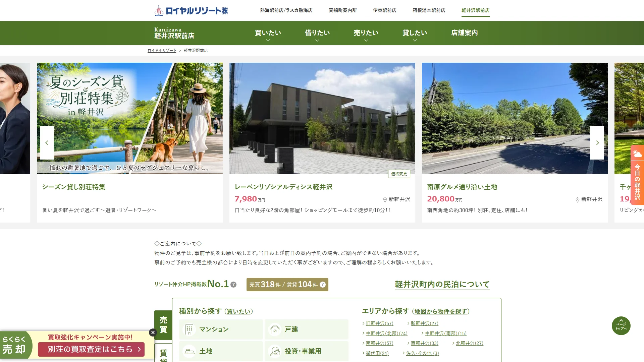Open 中軽井沢(北部)(74) area link
This screenshot has width=644, height=362.
[386, 334]
